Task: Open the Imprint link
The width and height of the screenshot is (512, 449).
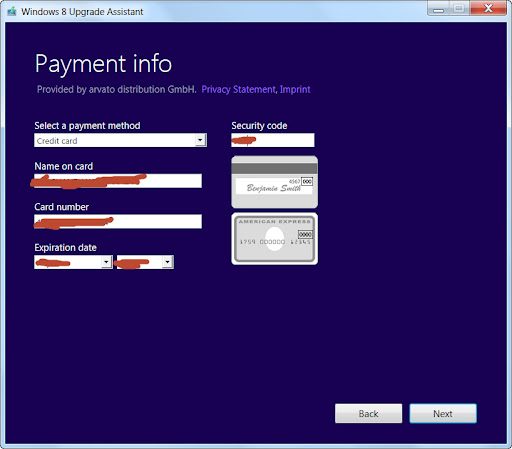Action: [x=295, y=89]
